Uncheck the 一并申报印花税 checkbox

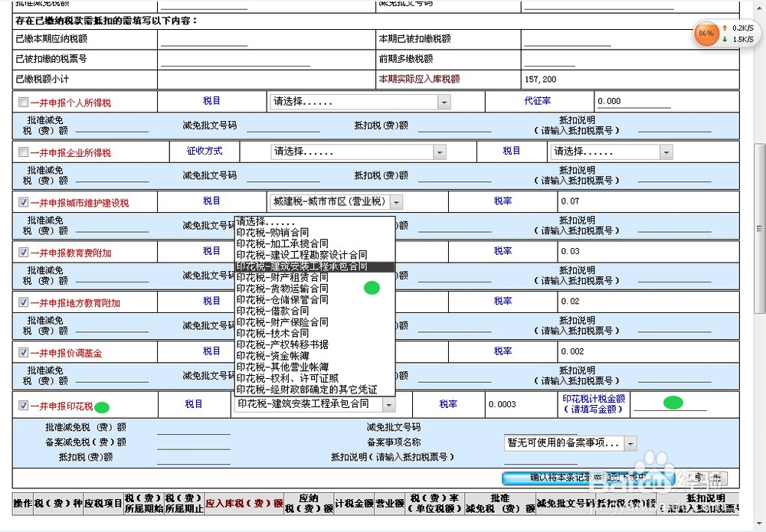point(23,406)
